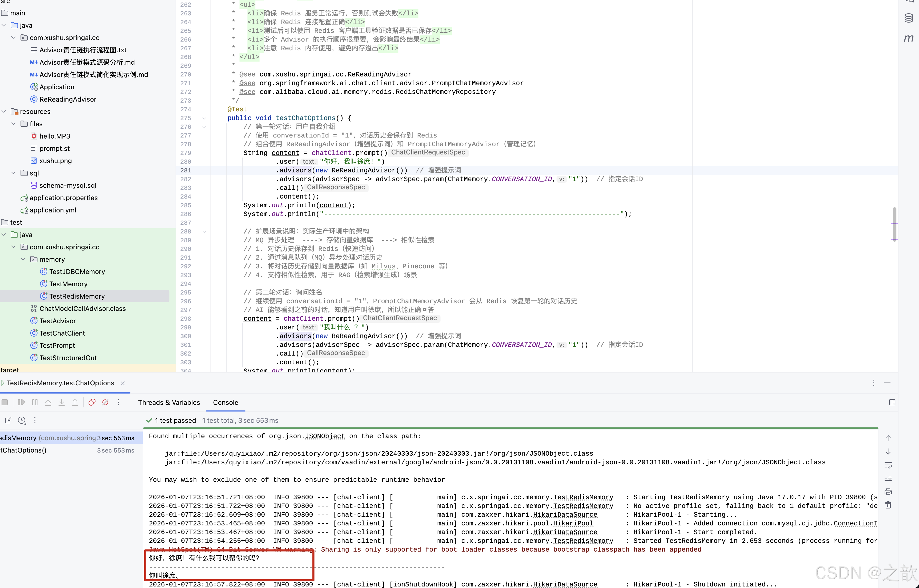
Task: Open Database tool window icon
Action: 909,18
